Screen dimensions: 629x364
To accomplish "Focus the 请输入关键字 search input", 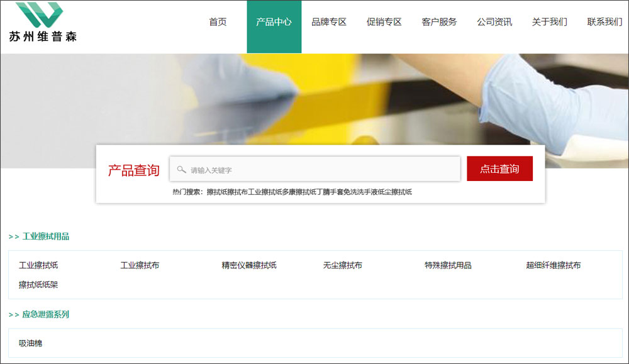I will tap(315, 168).
